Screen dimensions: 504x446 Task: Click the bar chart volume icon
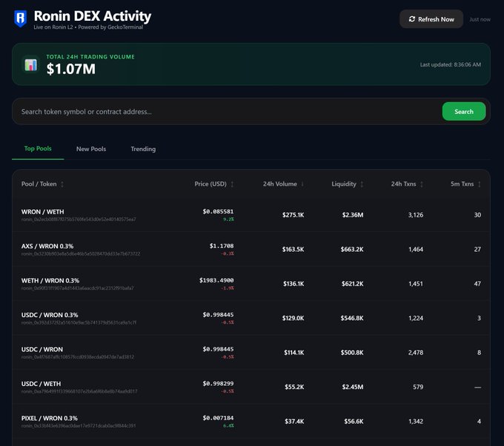(x=30, y=64)
